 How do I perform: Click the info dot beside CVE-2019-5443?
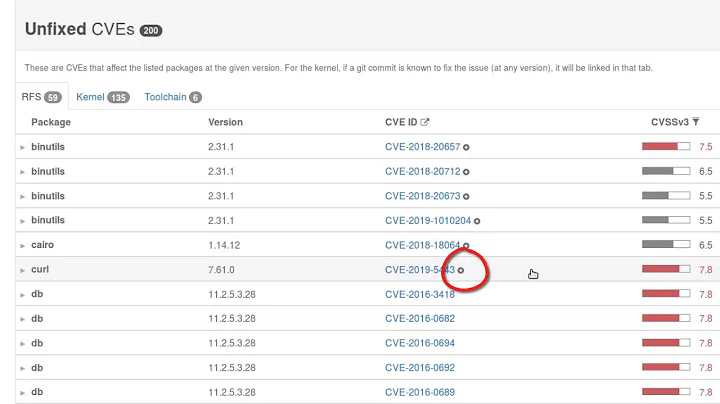click(x=461, y=270)
